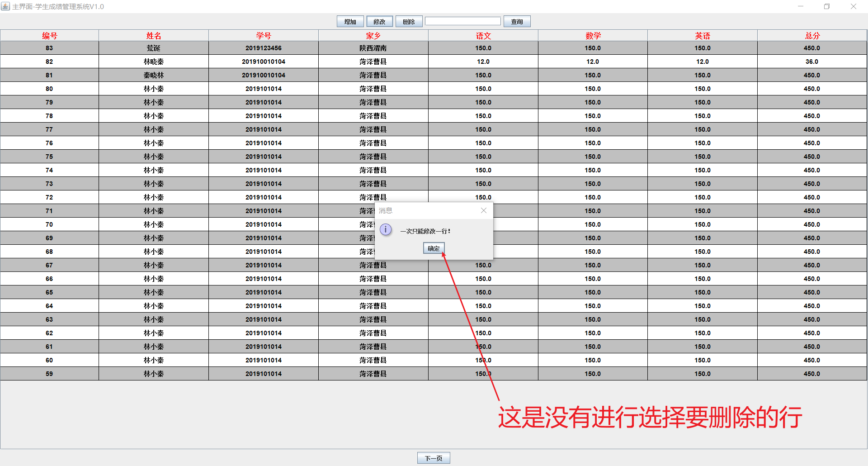Viewport: 868px width, 466px height.
Task: Confirm the message dialog with 确定
Action: click(434, 248)
